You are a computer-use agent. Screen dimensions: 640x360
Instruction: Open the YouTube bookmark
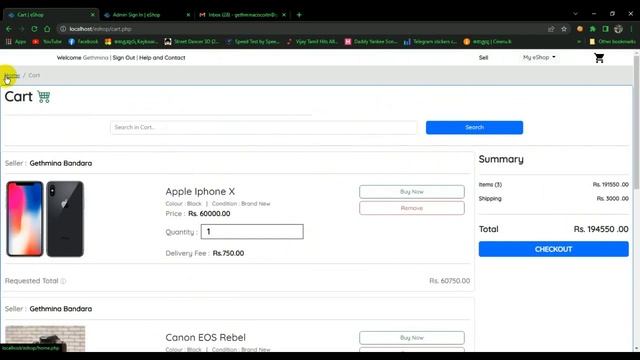47,42
